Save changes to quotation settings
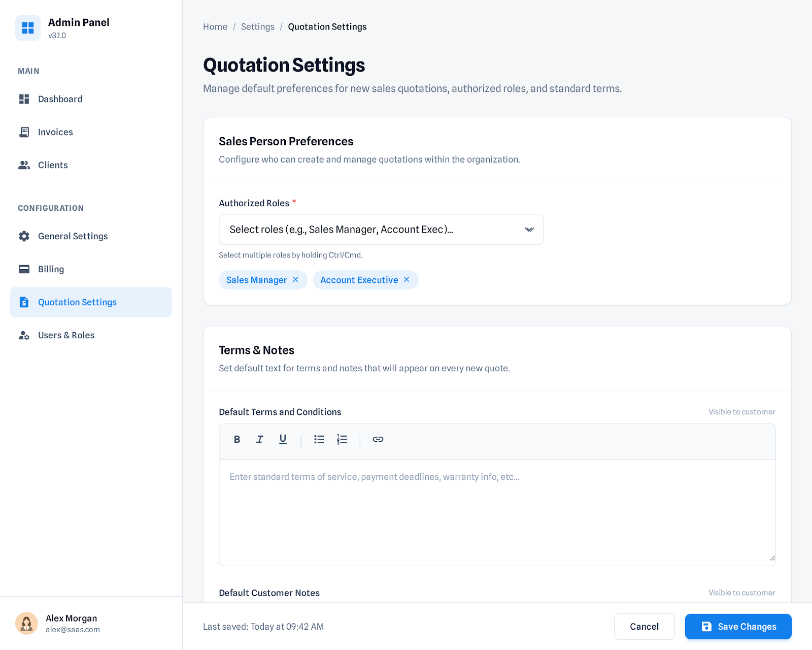 (738, 627)
